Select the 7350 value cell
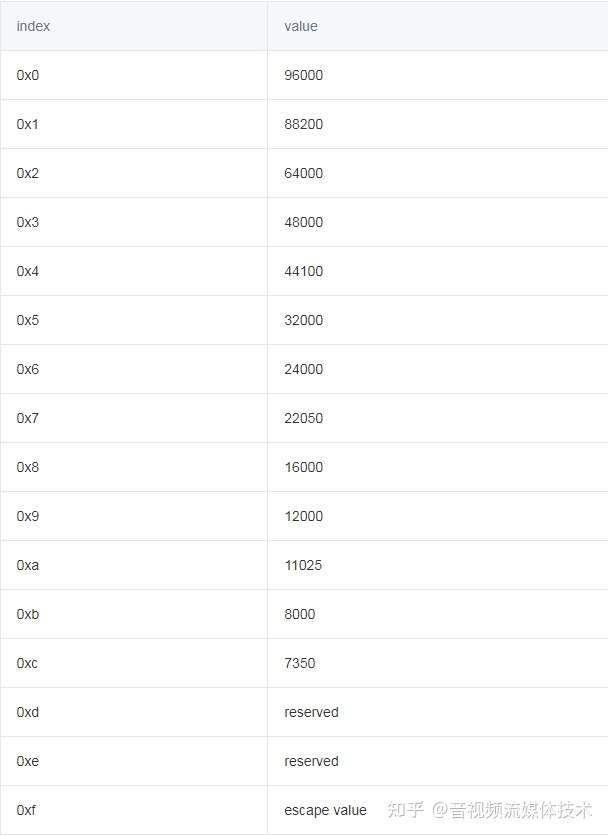Screen dimensions: 608x836 299,663
